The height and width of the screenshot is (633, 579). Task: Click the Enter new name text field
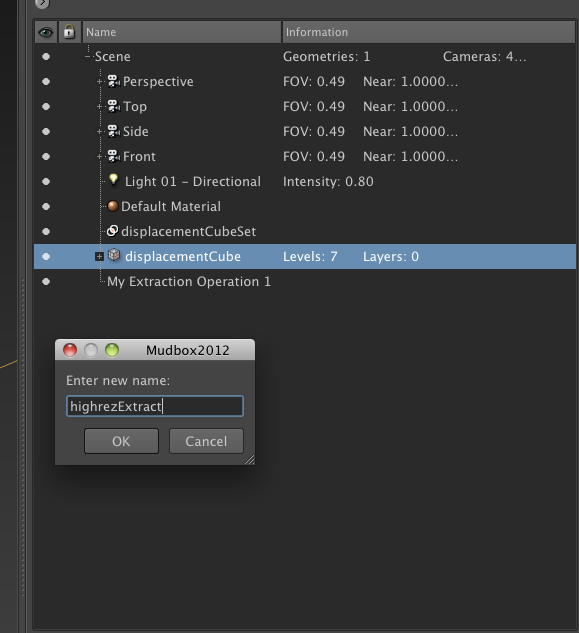click(155, 406)
